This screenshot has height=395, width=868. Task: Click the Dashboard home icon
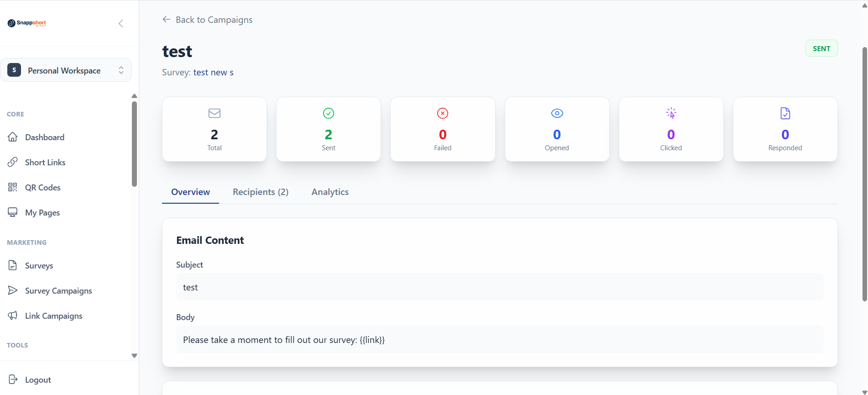(x=13, y=137)
